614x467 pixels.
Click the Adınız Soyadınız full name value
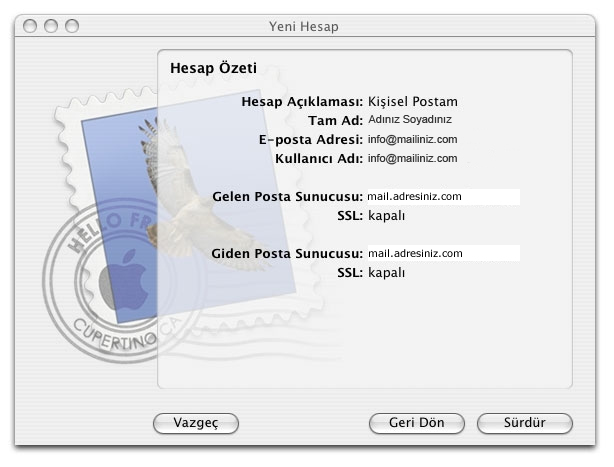pyautogui.click(x=410, y=120)
